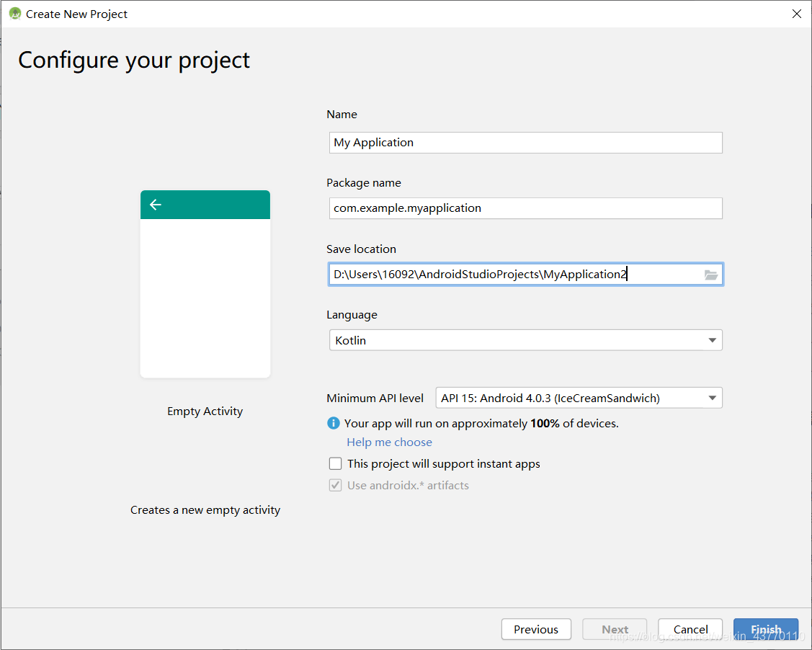Click the Cancel button
The width and height of the screenshot is (812, 650).
click(690, 629)
